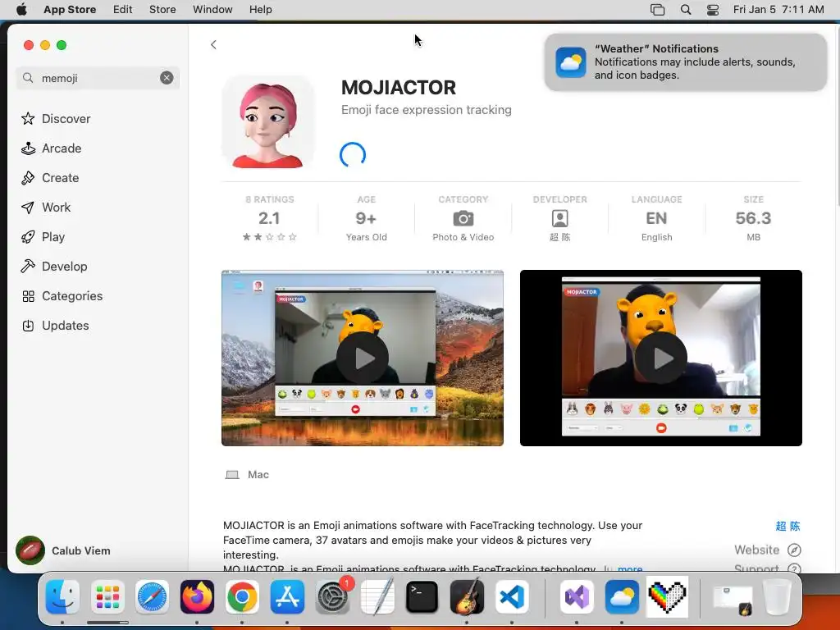
Task: Open Calub Viem account profile
Action: [63, 550]
